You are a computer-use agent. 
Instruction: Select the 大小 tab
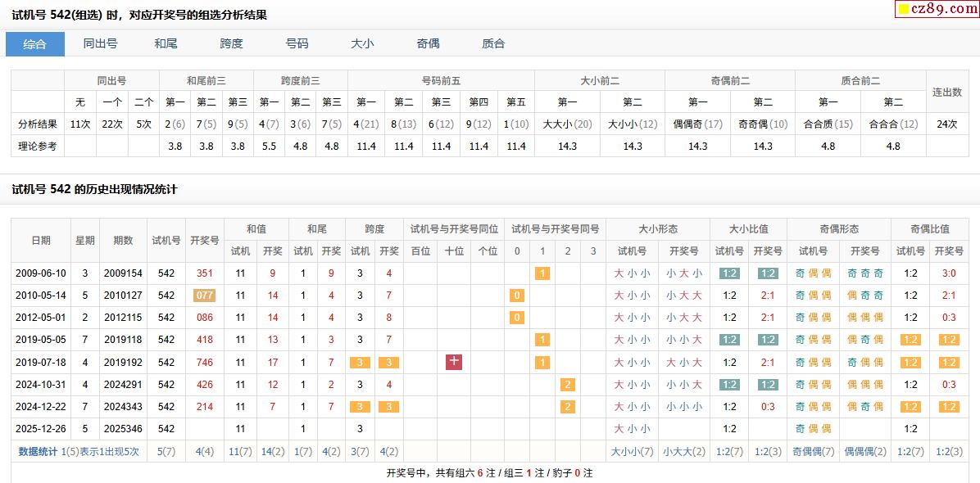pos(362,44)
